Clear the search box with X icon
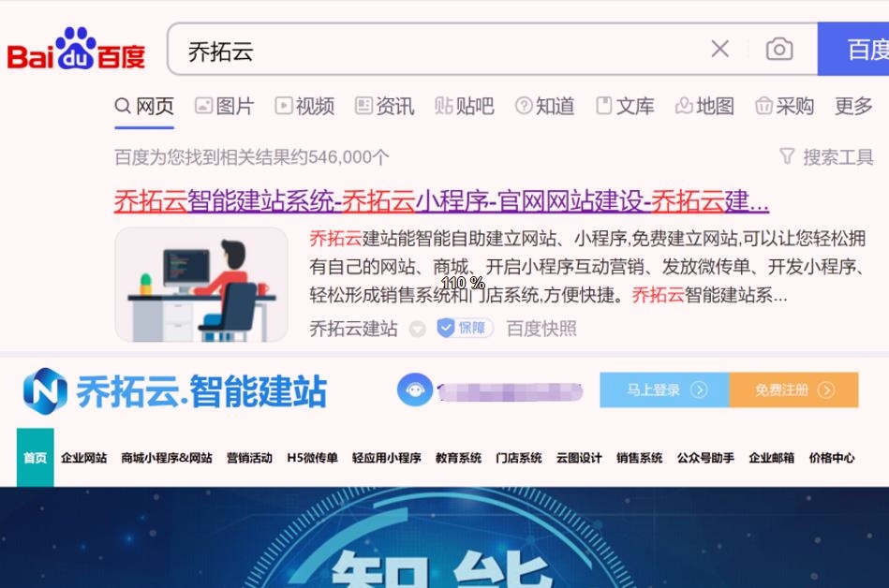 (x=720, y=50)
